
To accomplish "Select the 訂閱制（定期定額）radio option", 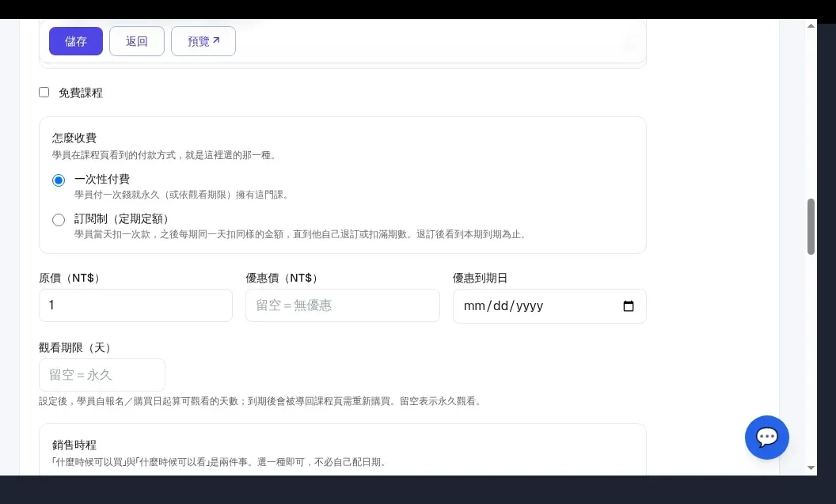I will [59, 219].
